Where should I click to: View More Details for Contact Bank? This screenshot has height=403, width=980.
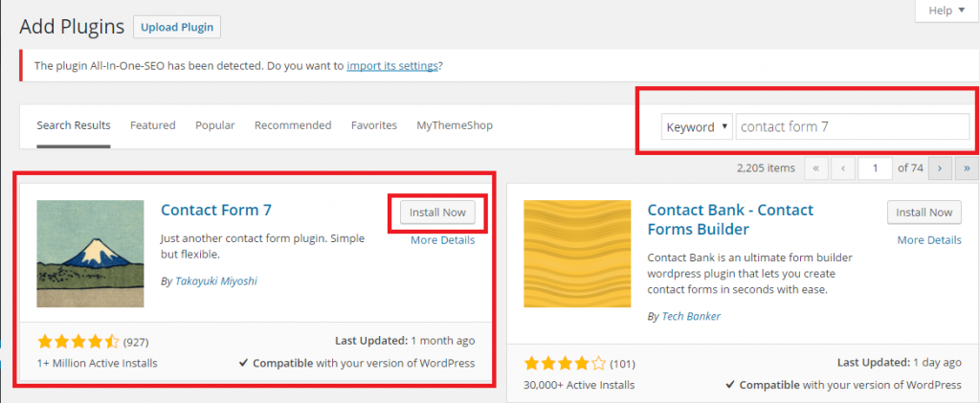[x=929, y=240]
